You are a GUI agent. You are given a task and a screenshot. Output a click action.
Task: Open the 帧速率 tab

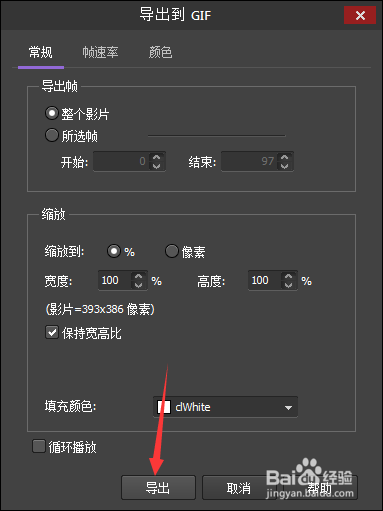[x=100, y=53]
